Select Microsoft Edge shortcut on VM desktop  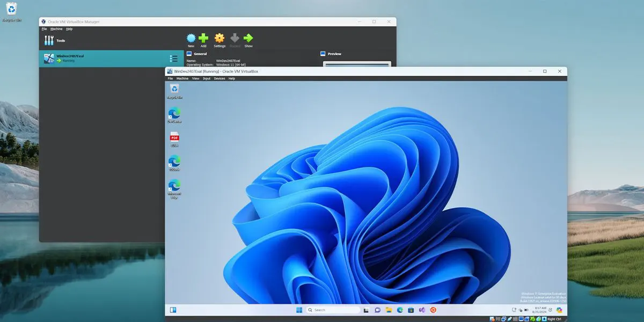174,189
